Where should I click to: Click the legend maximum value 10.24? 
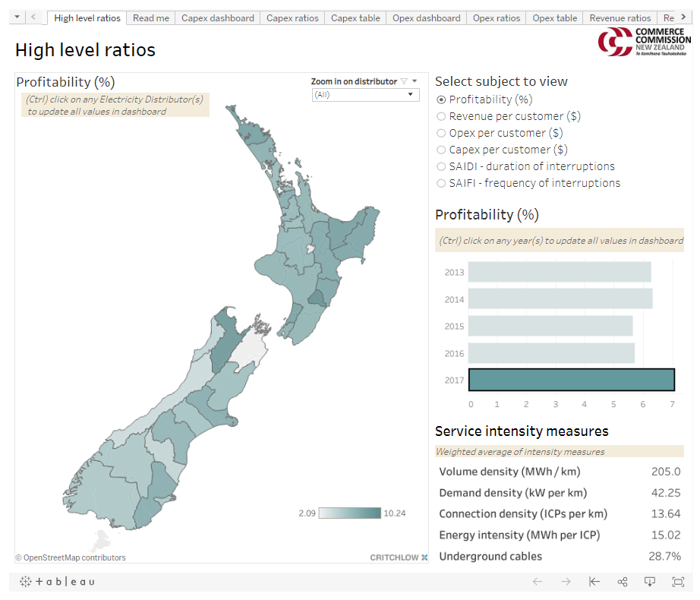(395, 513)
